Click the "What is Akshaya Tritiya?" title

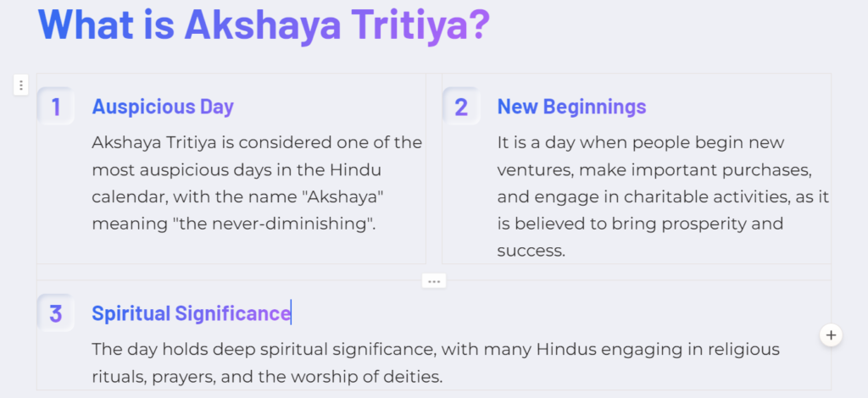tap(264, 25)
